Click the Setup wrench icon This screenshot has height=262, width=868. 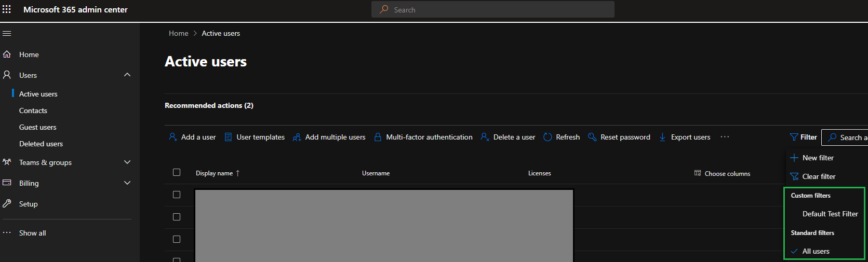tap(7, 203)
